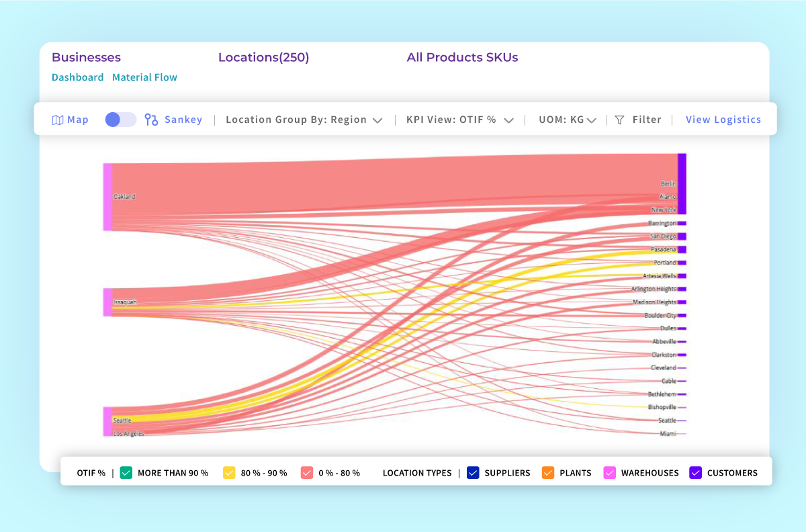Open the Filter funnel icon
This screenshot has height=532, width=806.
(619, 119)
